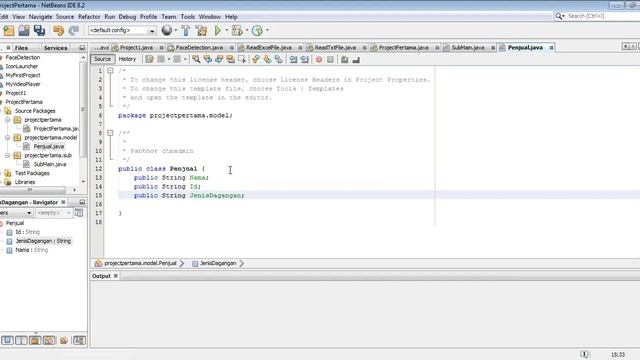Toggle Show Fields filter in the Navigator
Image resolution: width=640 pixels, height=360 pixels.
(x=21, y=340)
